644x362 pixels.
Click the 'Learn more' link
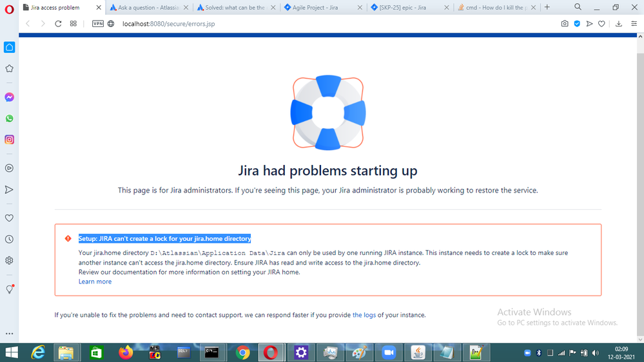[x=95, y=281]
